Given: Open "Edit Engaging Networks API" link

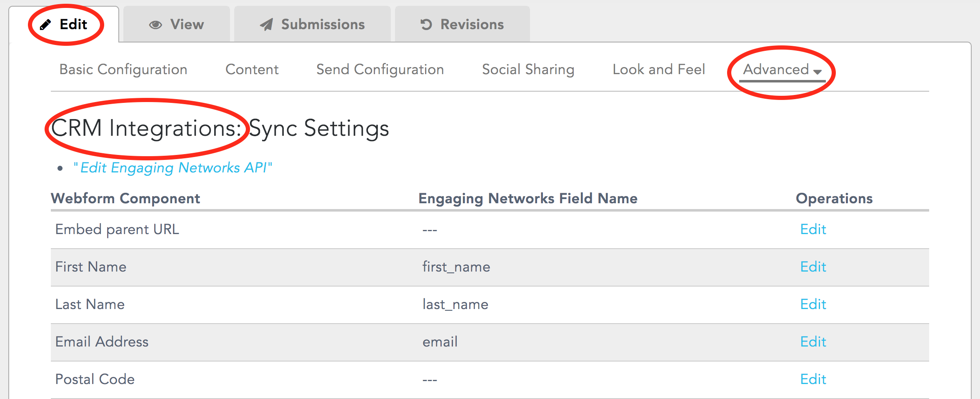Looking at the screenshot, I should click(x=172, y=167).
